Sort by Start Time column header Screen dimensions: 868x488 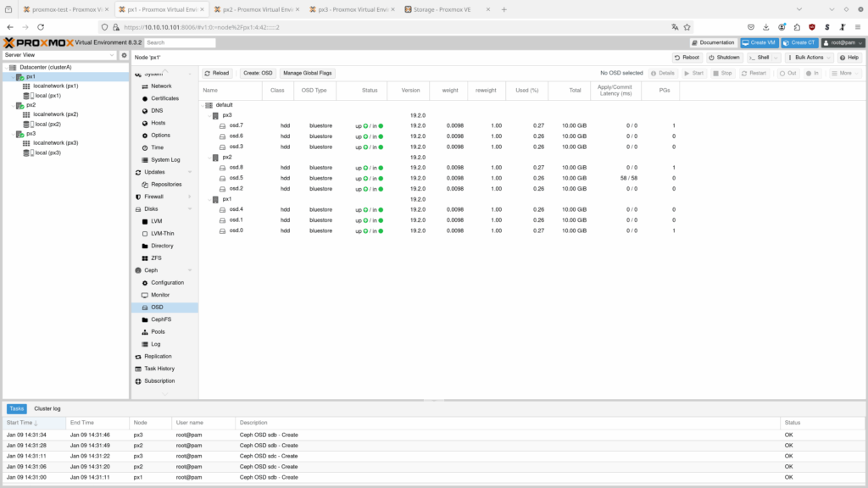pos(34,423)
